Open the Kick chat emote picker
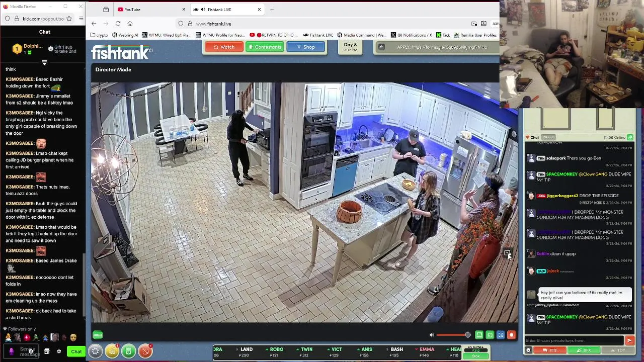Viewport: 644px width, 362px height. [x=31, y=351]
